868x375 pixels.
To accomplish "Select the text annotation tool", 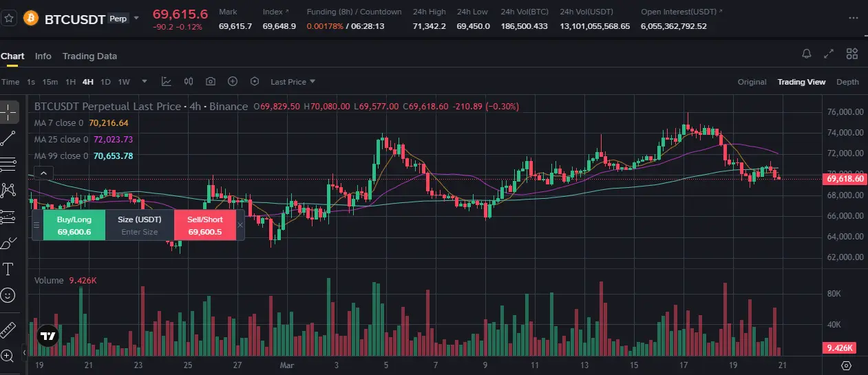I will click(x=9, y=269).
